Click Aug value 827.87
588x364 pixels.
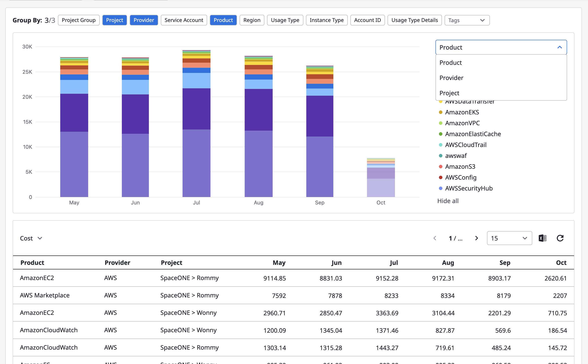pos(445,330)
